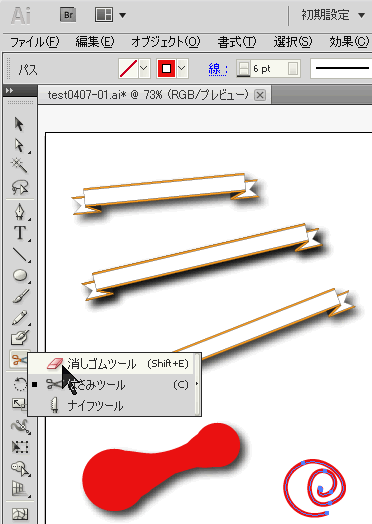Expand the fill color dropdown arrow
372x524 pixels.
tap(144, 69)
